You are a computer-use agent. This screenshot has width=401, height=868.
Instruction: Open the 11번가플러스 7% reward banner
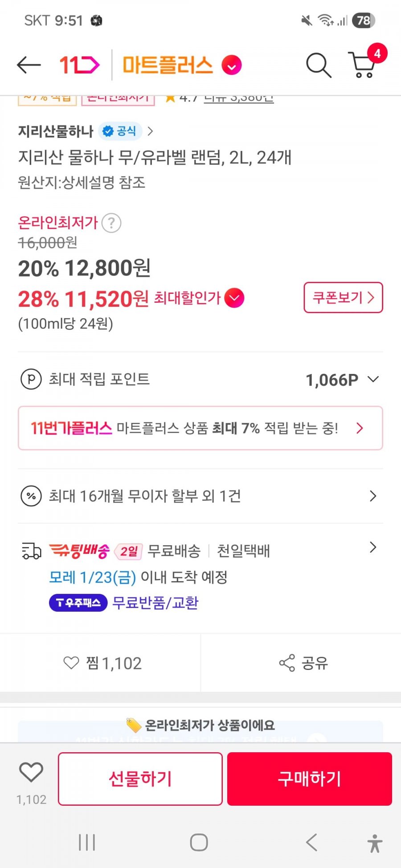click(200, 428)
